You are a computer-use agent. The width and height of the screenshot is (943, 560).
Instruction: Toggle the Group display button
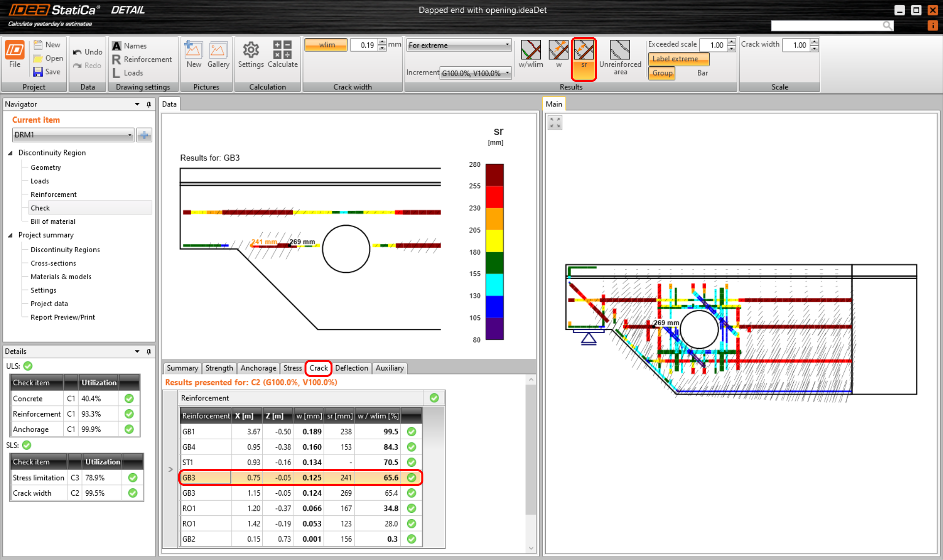coord(662,73)
